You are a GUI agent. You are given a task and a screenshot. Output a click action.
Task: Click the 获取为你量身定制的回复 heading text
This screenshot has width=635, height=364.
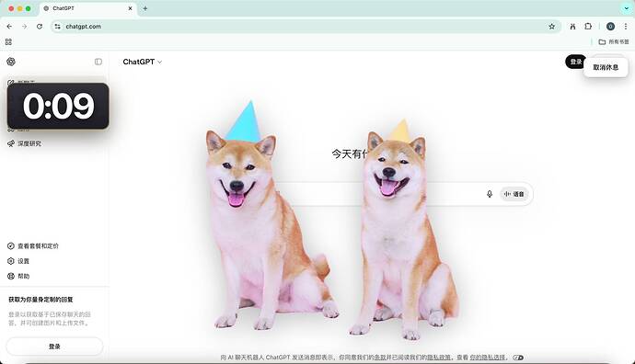click(x=40, y=300)
